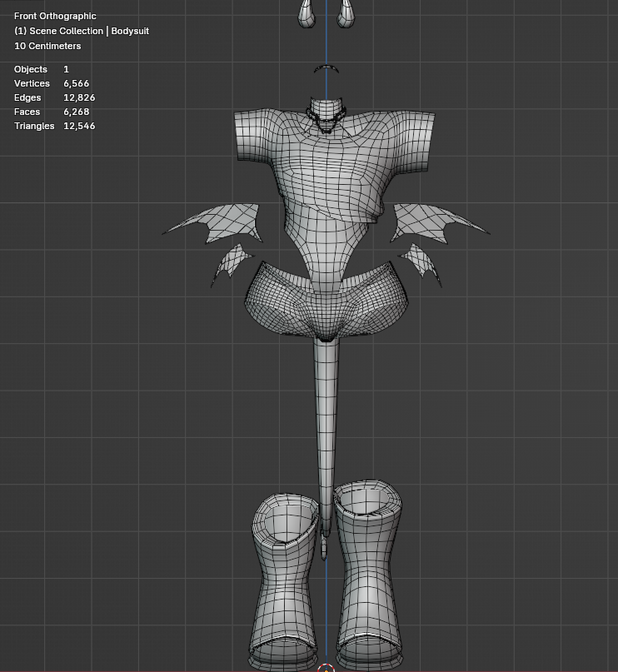Viewport: 618px width, 672px height.
Task: Click the Scene Collection | Bodysuit label
Action: [x=82, y=31]
